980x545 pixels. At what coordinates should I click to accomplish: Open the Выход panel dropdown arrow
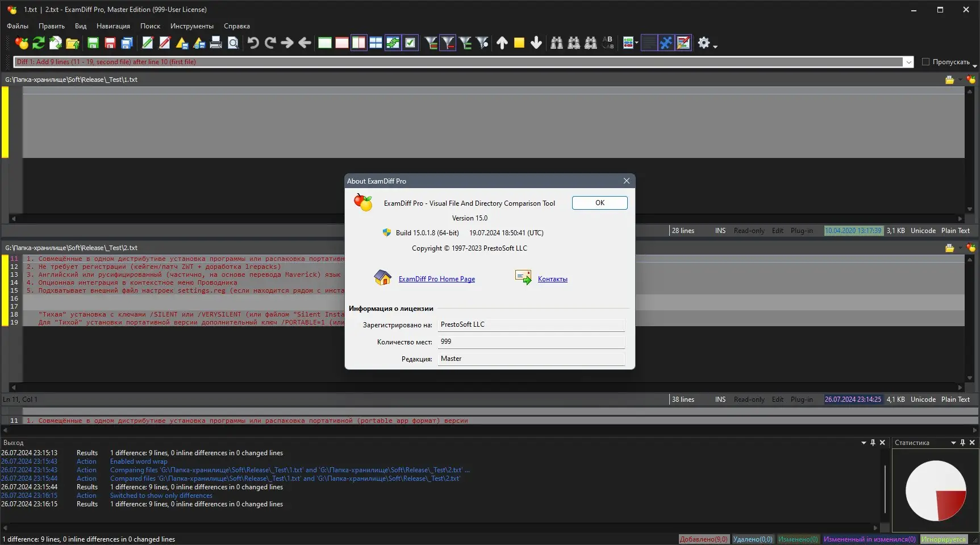tap(864, 443)
